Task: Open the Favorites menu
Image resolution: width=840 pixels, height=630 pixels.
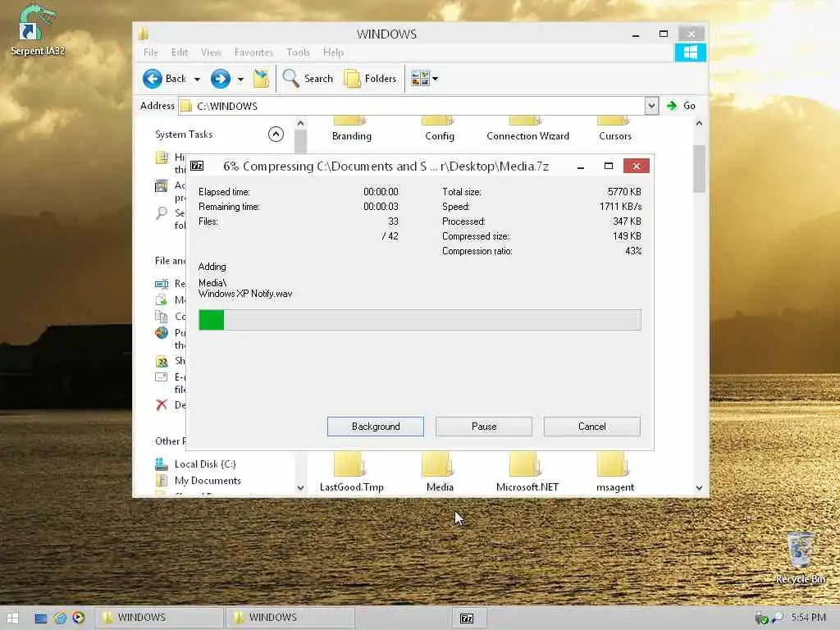Action: pyautogui.click(x=253, y=52)
